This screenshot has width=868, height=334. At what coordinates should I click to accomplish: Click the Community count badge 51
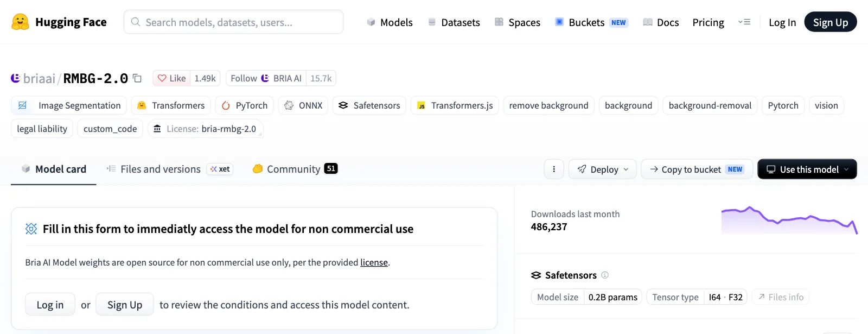click(x=331, y=169)
